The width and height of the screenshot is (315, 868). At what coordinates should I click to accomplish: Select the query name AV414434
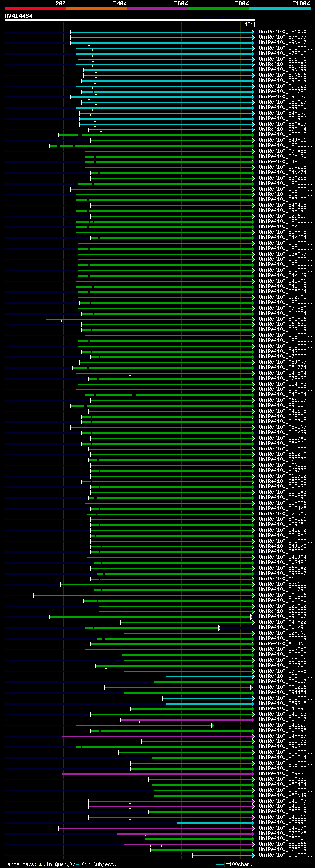19,16
